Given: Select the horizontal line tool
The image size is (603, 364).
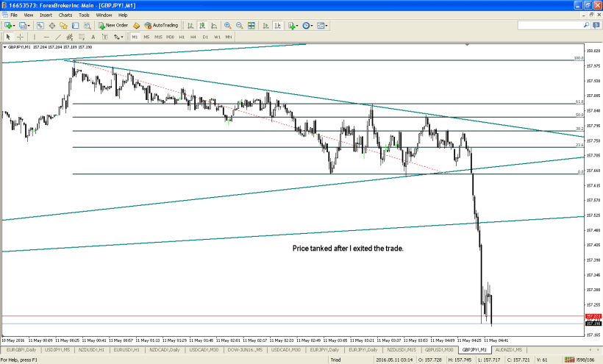Looking at the screenshot, I should pyautogui.click(x=46, y=37).
